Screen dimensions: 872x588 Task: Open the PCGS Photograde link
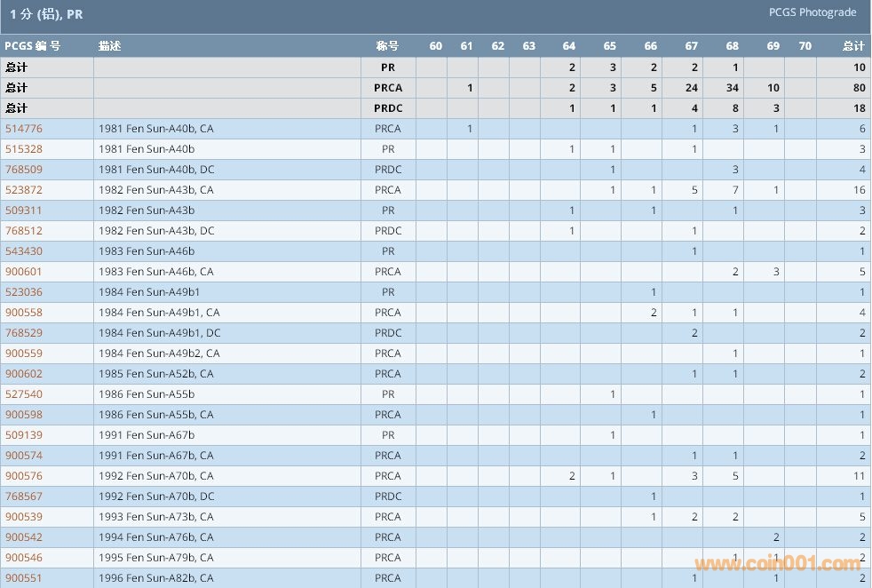813,12
